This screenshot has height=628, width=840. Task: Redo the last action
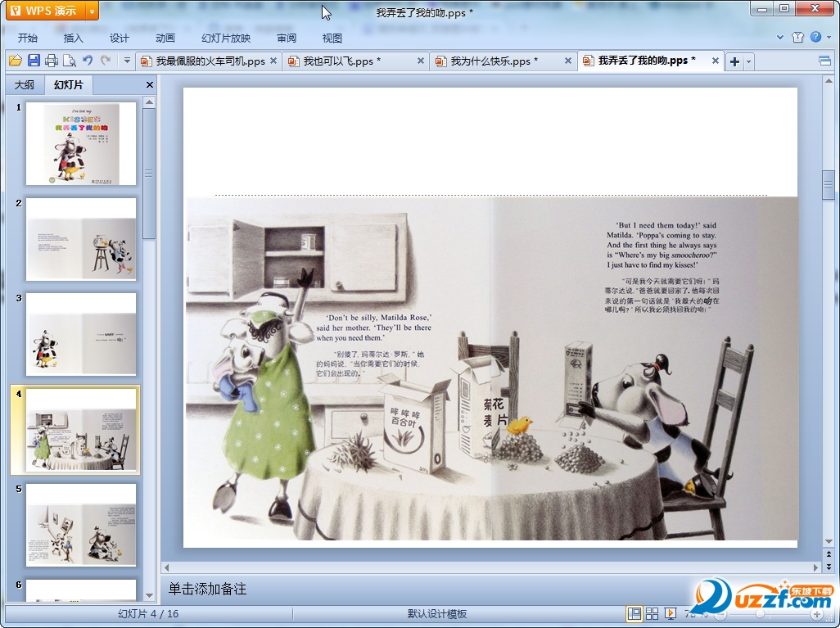(x=106, y=61)
